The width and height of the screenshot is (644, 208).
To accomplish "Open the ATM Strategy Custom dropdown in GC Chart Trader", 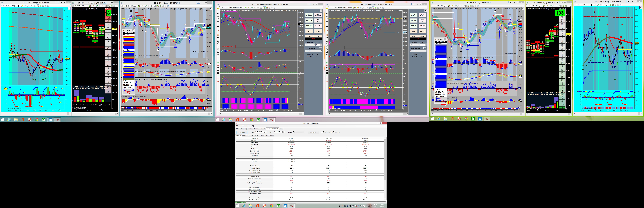I will point(314,51).
